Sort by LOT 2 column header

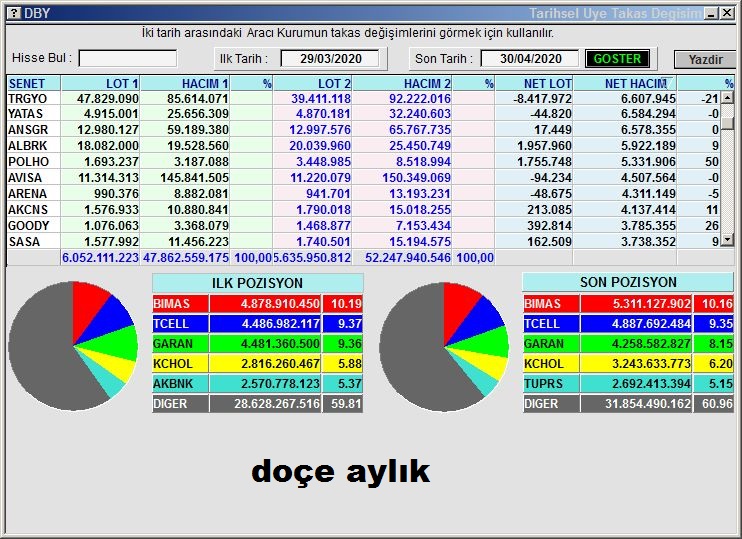[313, 84]
